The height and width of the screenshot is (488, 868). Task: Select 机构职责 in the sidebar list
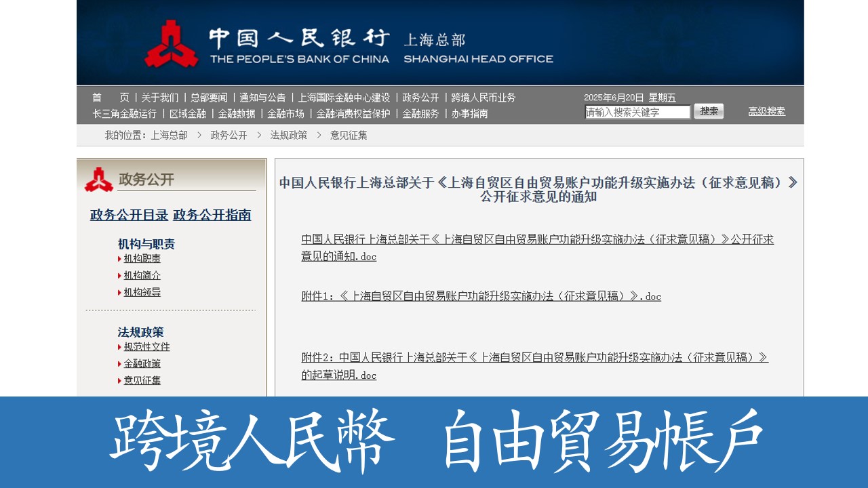pyautogui.click(x=142, y=259)
